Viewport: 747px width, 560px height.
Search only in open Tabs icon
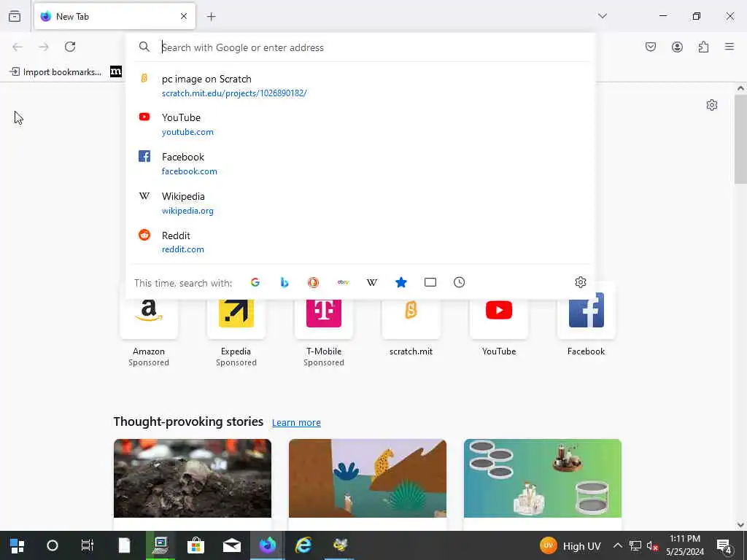(430, 282)
